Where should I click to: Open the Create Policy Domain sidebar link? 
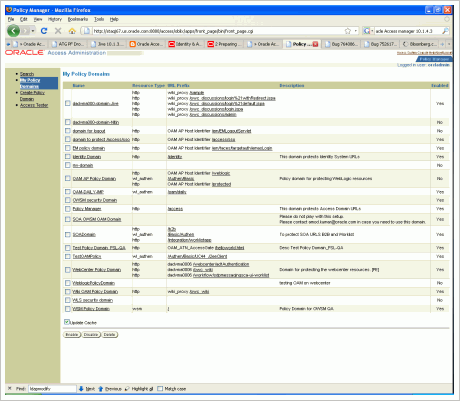[32, 96]
